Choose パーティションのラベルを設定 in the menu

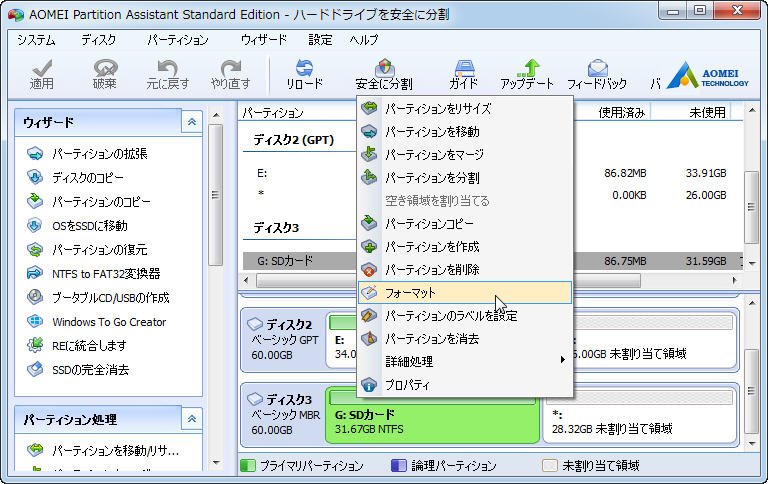pos(465,315)
